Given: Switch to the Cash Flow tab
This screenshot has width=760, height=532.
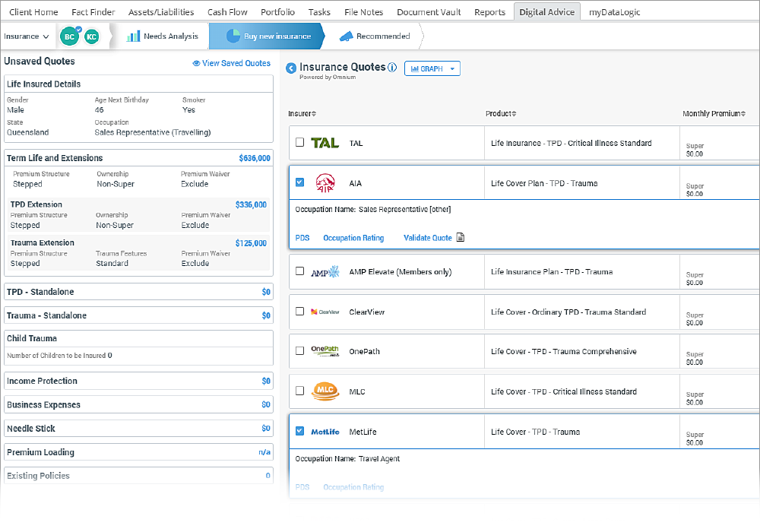Looking at the screenshot, I should [x=227, y=12].
